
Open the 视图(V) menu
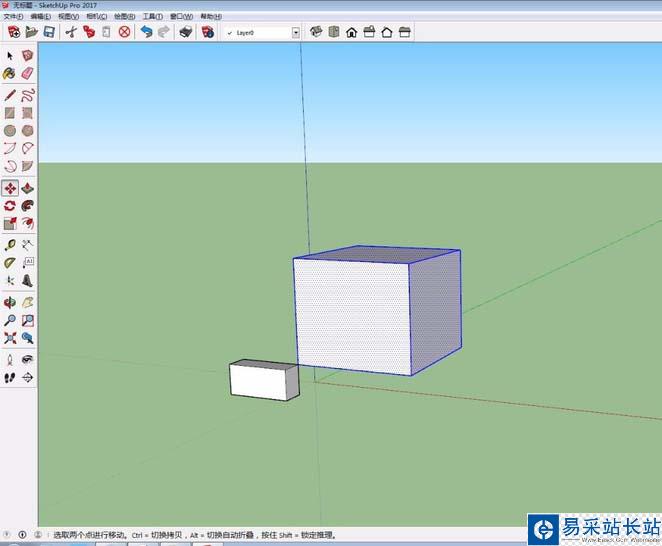pyautogui.click(x=68, y=16)
